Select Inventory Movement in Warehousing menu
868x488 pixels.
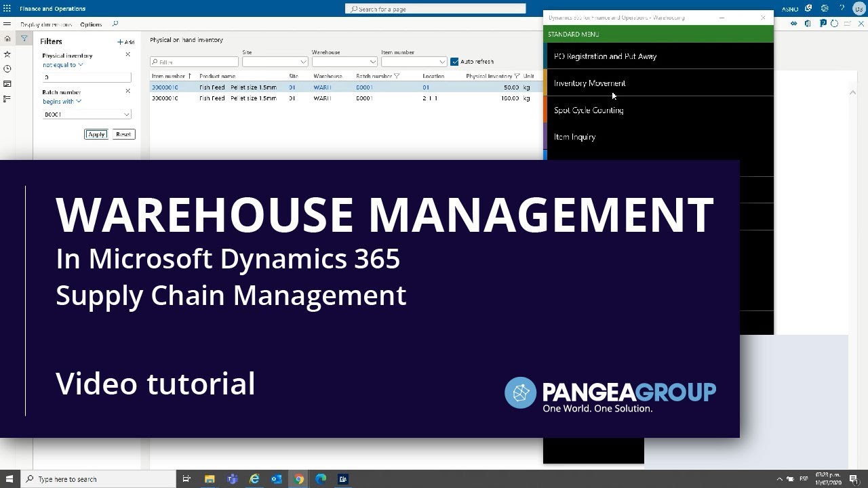658,83
